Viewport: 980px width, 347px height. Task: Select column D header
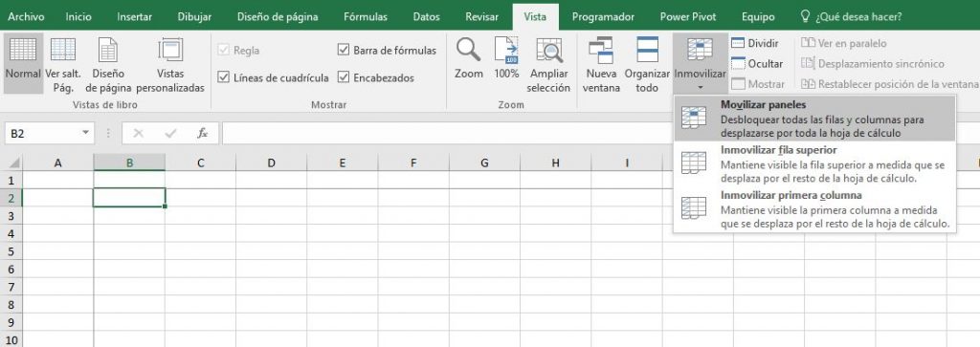tap(271, 163)
